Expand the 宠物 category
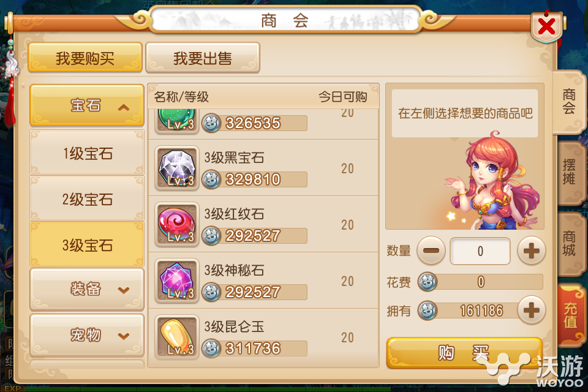This screenshot has height=392, width=588. [x=87, y=335]
